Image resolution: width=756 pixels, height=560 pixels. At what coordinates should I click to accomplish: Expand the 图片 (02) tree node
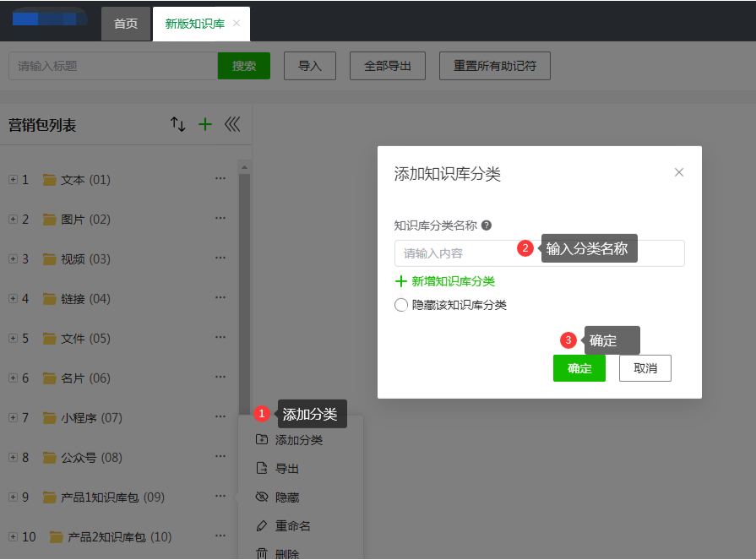click(13, 219)
